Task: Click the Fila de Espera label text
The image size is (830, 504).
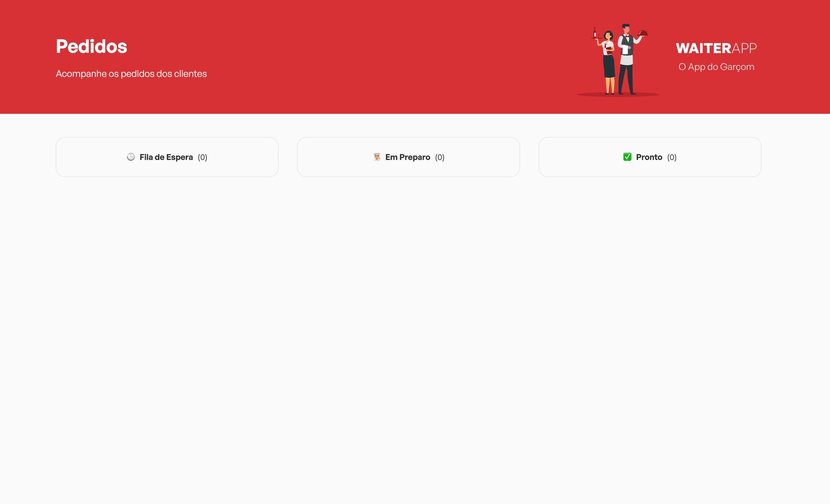Action: pos(166,157)
